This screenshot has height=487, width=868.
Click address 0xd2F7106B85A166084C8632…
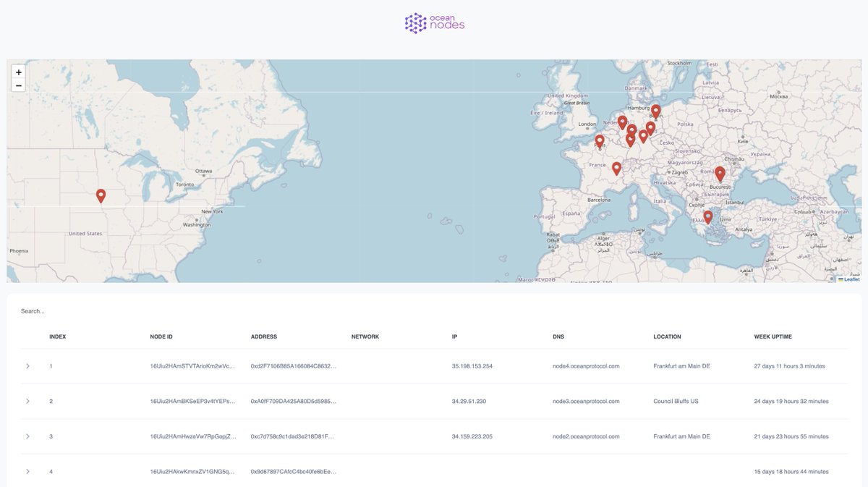pos(294,366)
